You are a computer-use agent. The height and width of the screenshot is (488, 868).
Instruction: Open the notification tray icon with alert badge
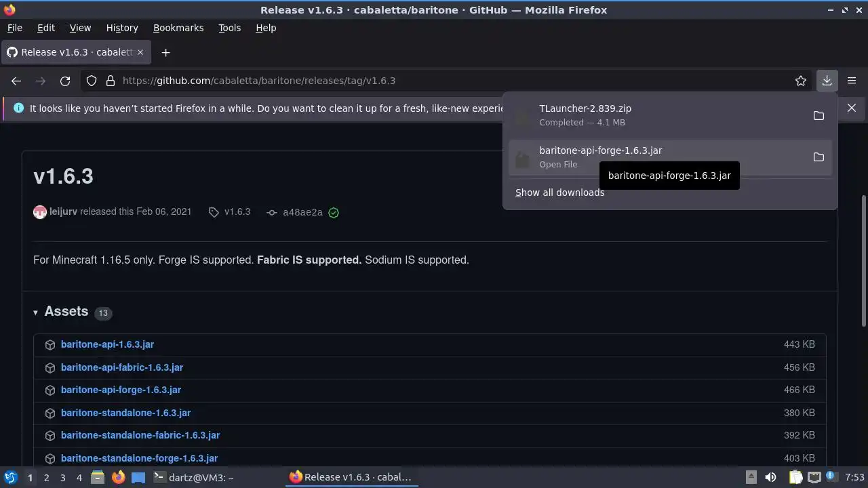(x=831, y=477)
